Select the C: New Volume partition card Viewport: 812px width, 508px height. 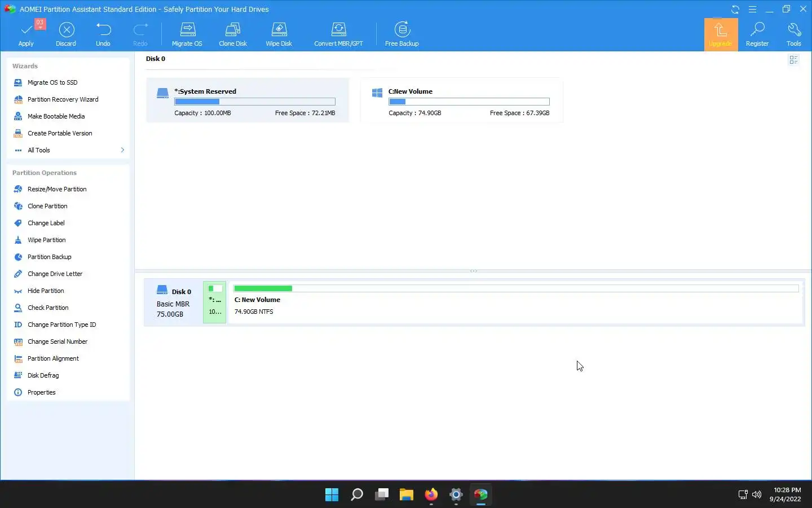tap(462, 100)
